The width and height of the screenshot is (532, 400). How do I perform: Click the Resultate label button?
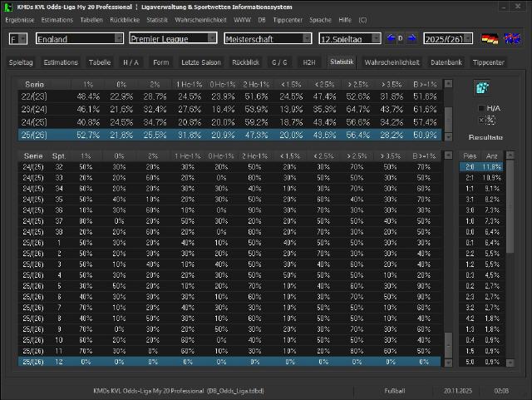pos(485,136)
